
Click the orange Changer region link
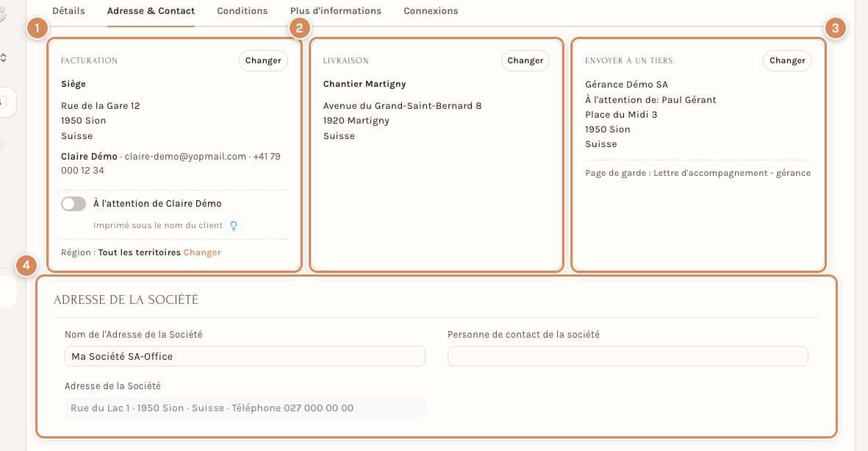click(202, 252)
